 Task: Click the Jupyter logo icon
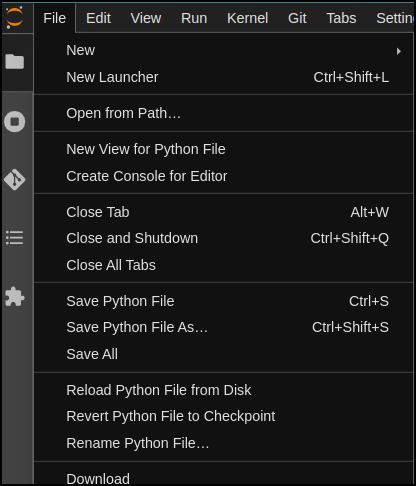(x=14, y=18)
